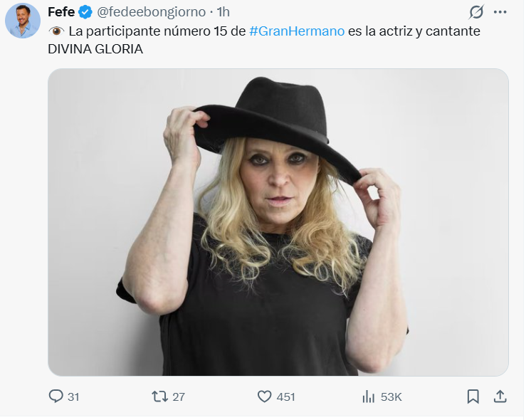
Task: Open the #GranHermano hashtag
Action: point(297,31)
